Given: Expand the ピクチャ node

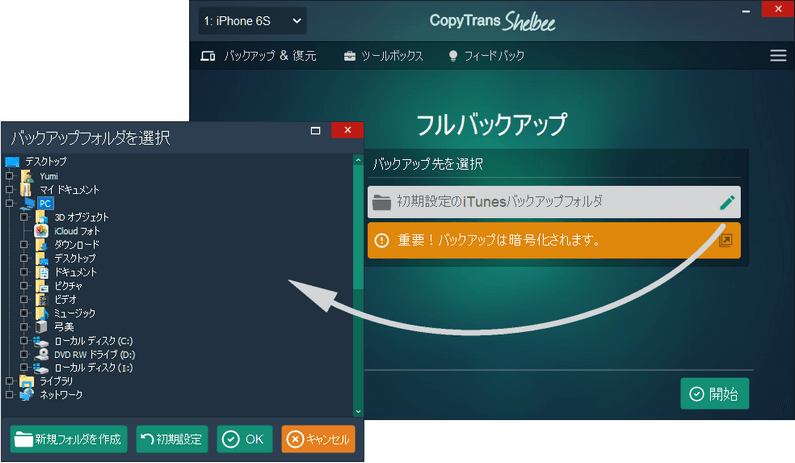Looking at the screenshot, I should coord(24,286).
